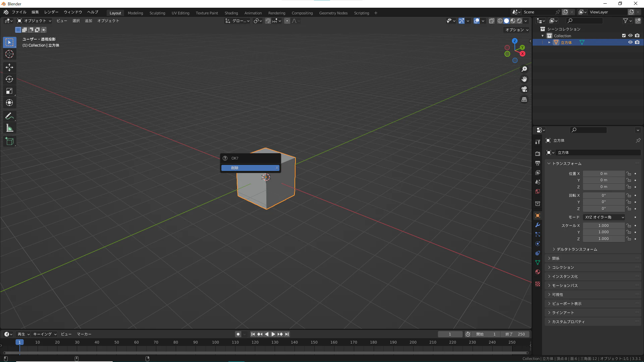Switch to the Modeling workspace tab
The width and height of the screenshot is (644, 362).
[x=136, y=13]
